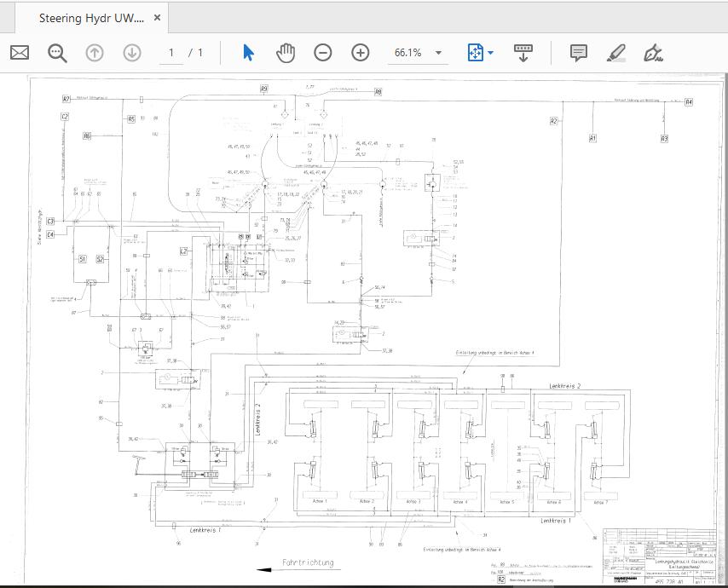Viewport: 728px width, 588px height.
Task: Click the scrolling mode download-style icon
Action: (x=523, y=53)
